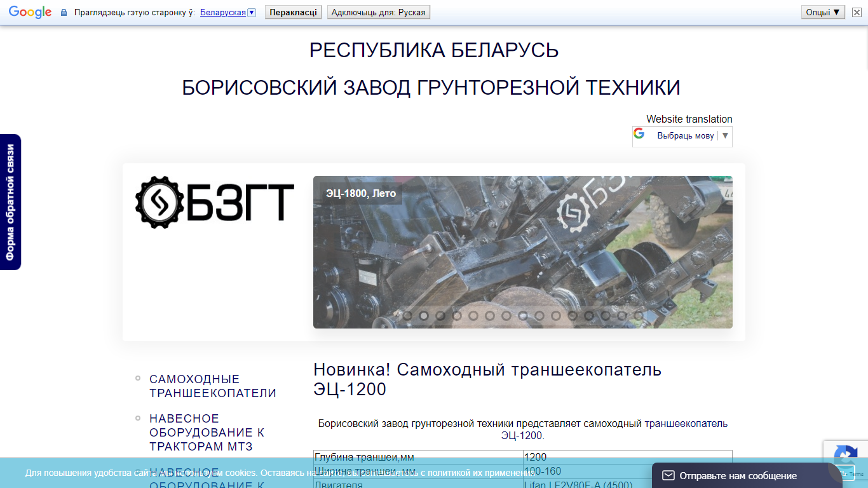
Task: Open the Беларуская language link
Action: point(222,12)
